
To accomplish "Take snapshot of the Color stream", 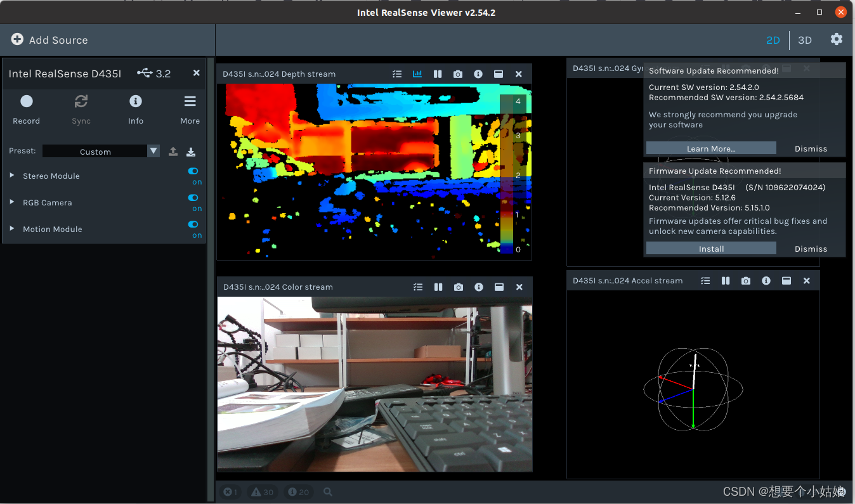I will coord(459,287).
